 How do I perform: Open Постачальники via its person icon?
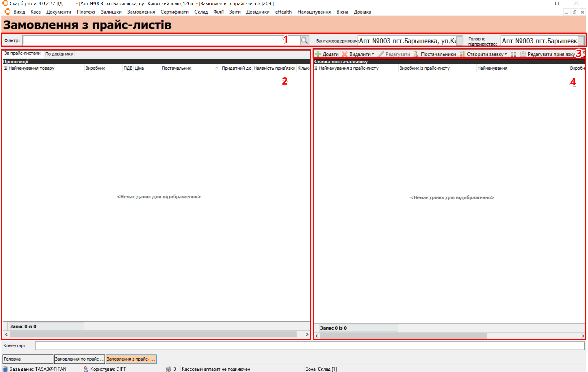[x=416, y=54]
